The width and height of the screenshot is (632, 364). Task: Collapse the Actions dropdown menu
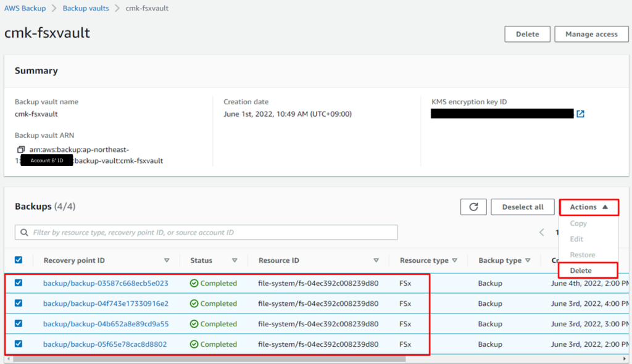click(x=589, y=207)
